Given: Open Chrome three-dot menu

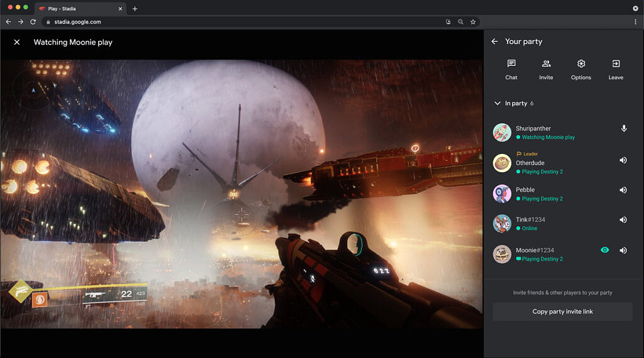Looking at the screenshot, I should [635, 22].
